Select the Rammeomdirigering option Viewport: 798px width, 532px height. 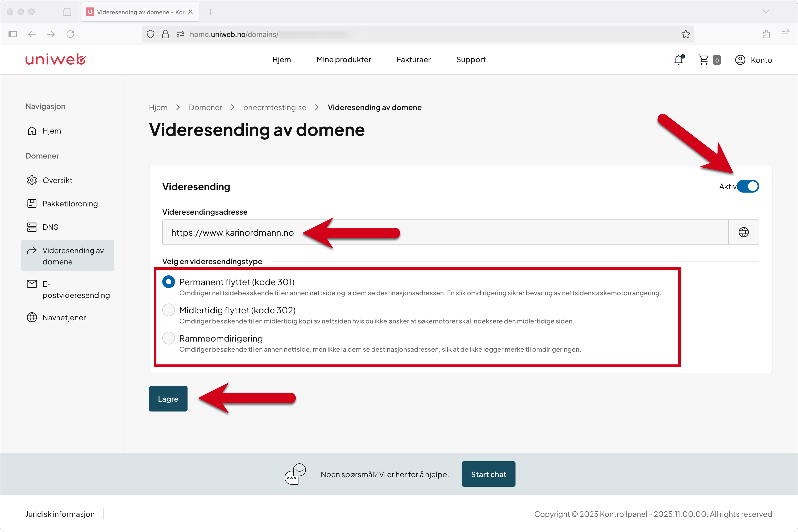(x=169, y=338)
